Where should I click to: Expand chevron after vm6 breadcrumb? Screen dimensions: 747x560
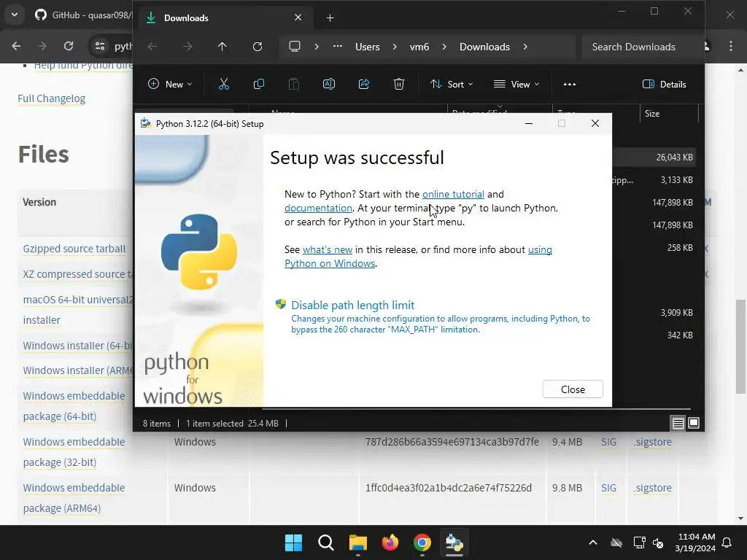444,47
